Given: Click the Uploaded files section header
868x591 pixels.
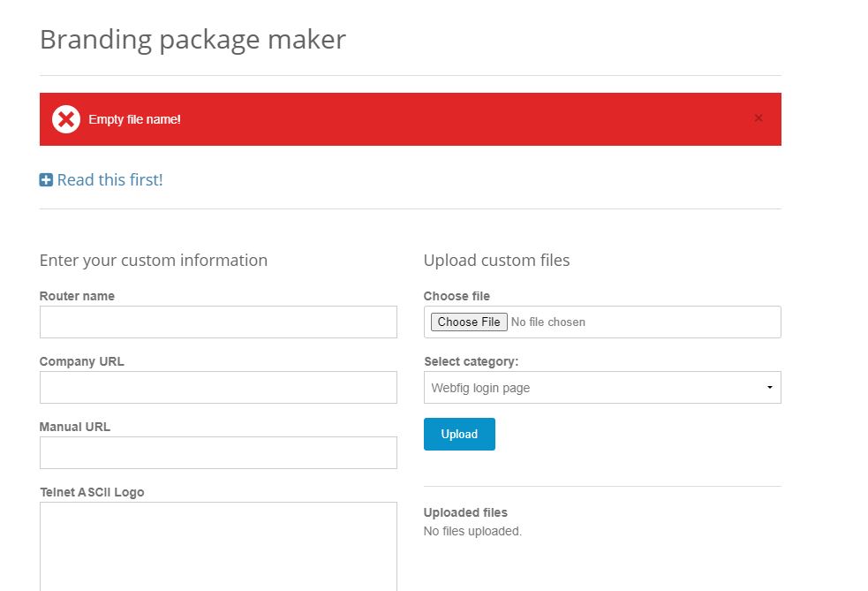Looking at the screenshot, I should [465, 512].
